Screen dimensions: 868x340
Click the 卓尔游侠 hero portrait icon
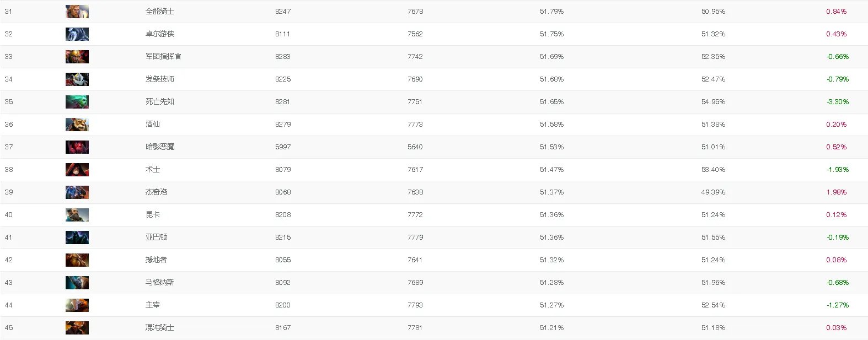tap(77, 34)
